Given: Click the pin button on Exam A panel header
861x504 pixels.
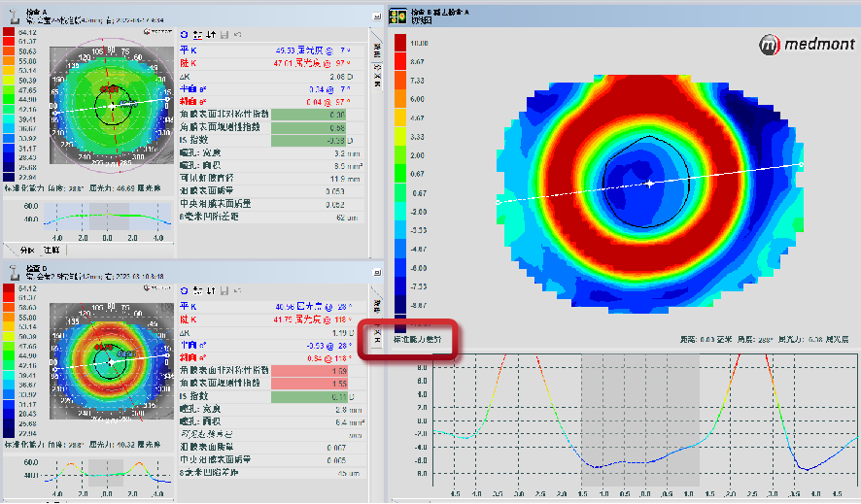Looking at the screenshot, I should [x=377, y=17].
